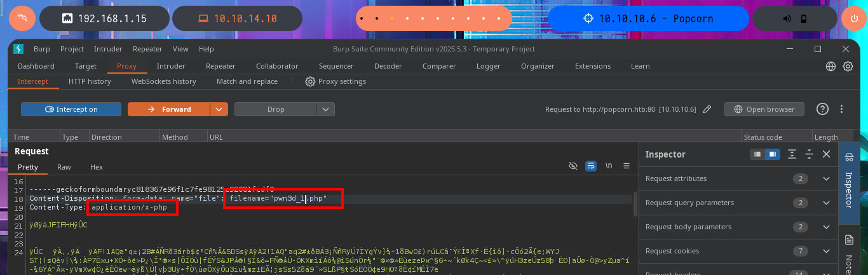Toggle hidden non-printable characters eye icon
868x275 pixels.
click(x=573, y=166)
